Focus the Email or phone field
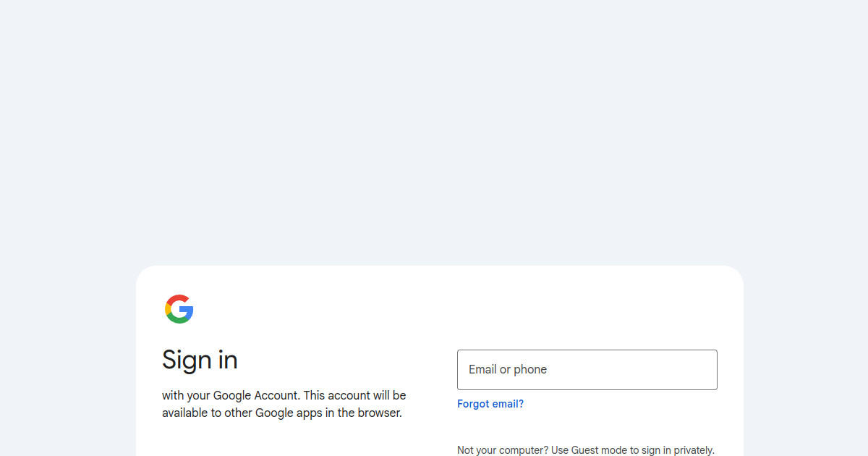868x456 pixels. point(587,370)
